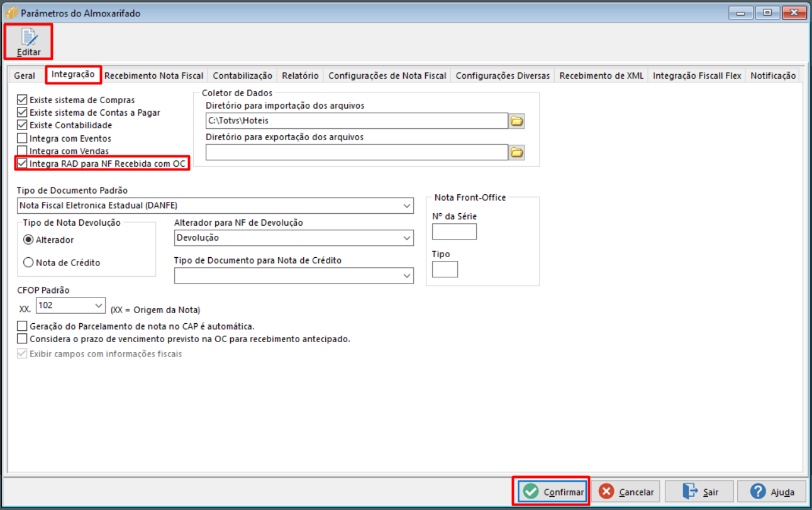812x510 pixels.
Task: Open the Integração Fiscall Flex tab
Action: click(697, 75)
